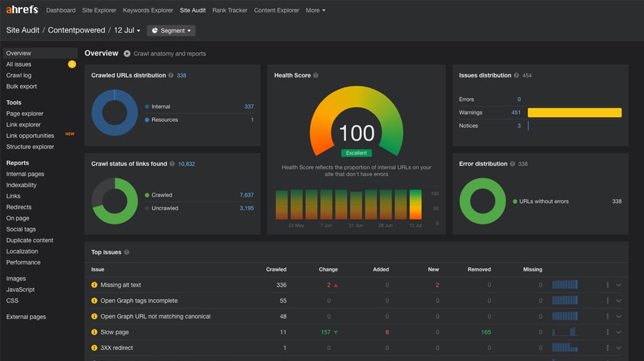
Task: Open the More menu in top navigation
Action: [316, 10]
